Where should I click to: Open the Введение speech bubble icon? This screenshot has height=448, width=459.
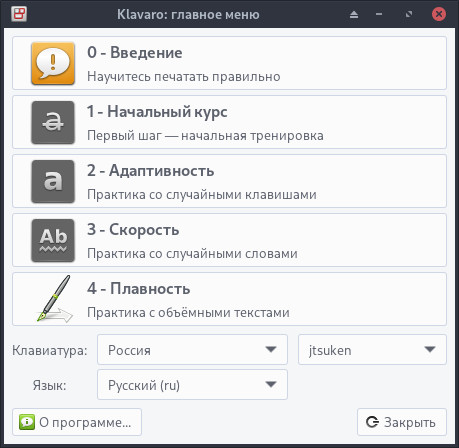click(53, 63)
